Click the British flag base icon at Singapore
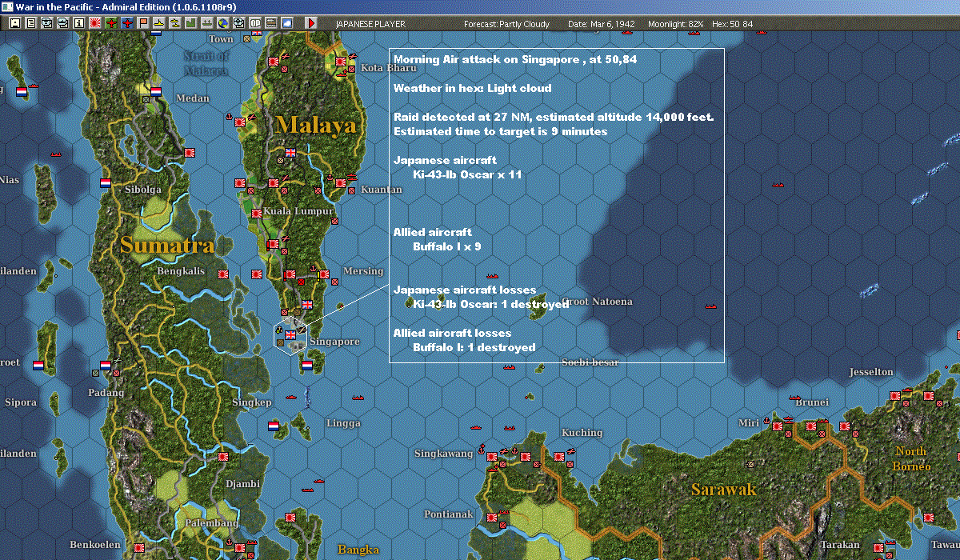 pyautogui.click(x=291, y=334)
